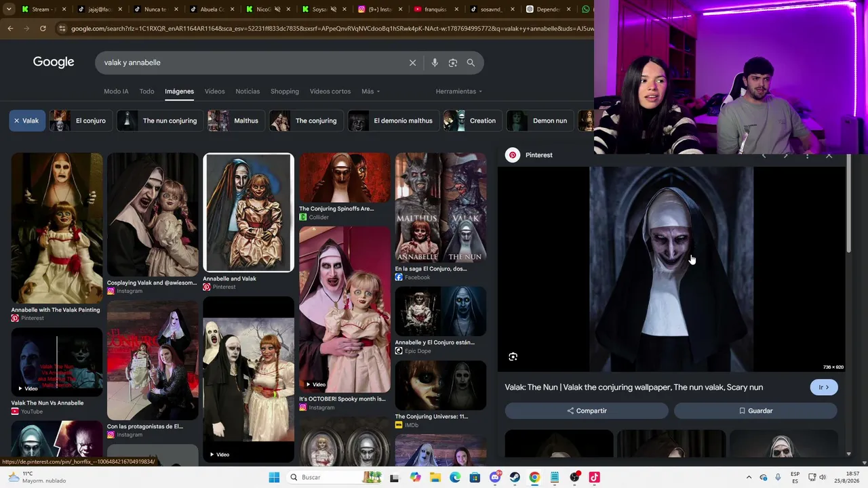The image size is (868, 488).
Task: Open Valak The Nun Vs Annabelle video
Action: pos(57,362)
